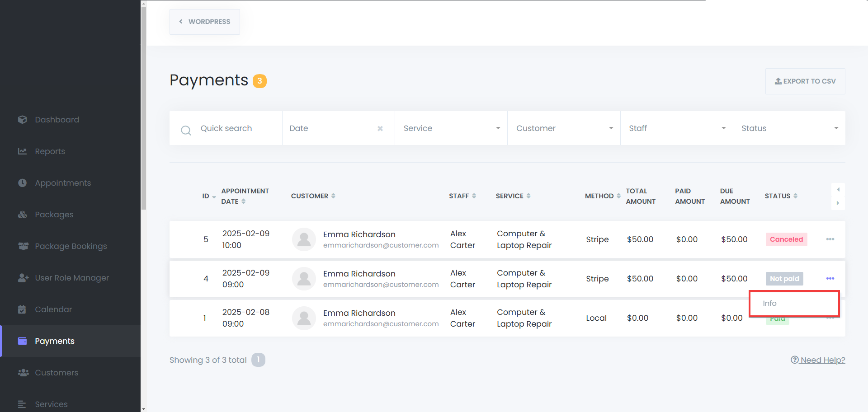Export payments to CSV
868x412 pixels.
point(805,81)
